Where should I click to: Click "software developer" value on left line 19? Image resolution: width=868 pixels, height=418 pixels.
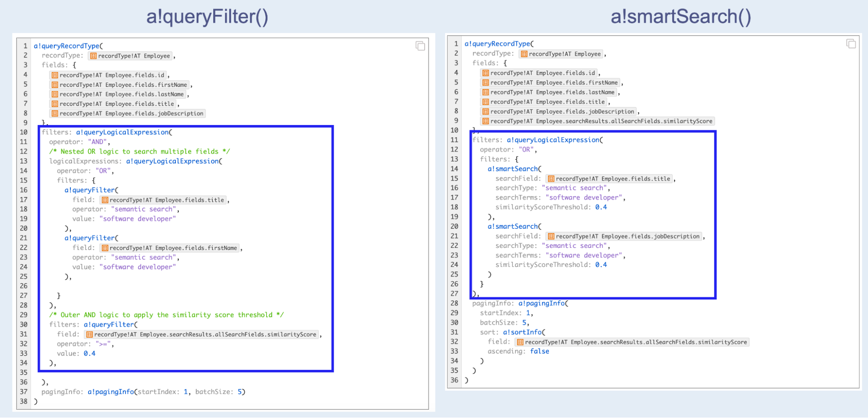coord(138,219)
